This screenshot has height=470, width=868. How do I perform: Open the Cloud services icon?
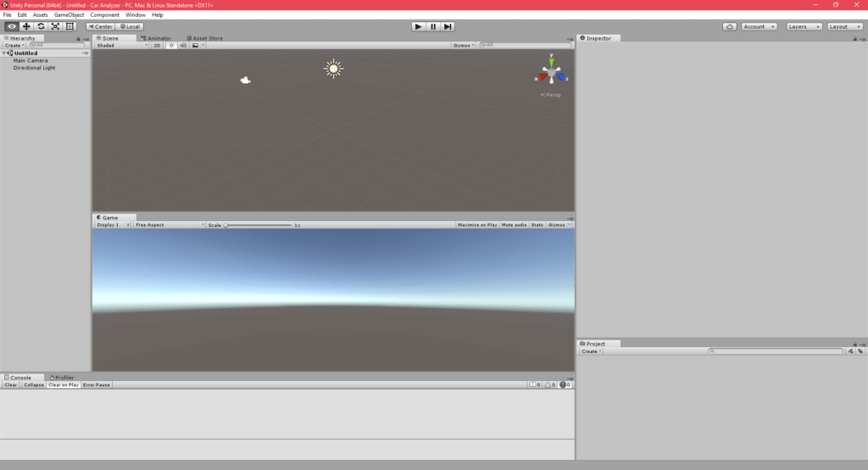click(729, 26)
